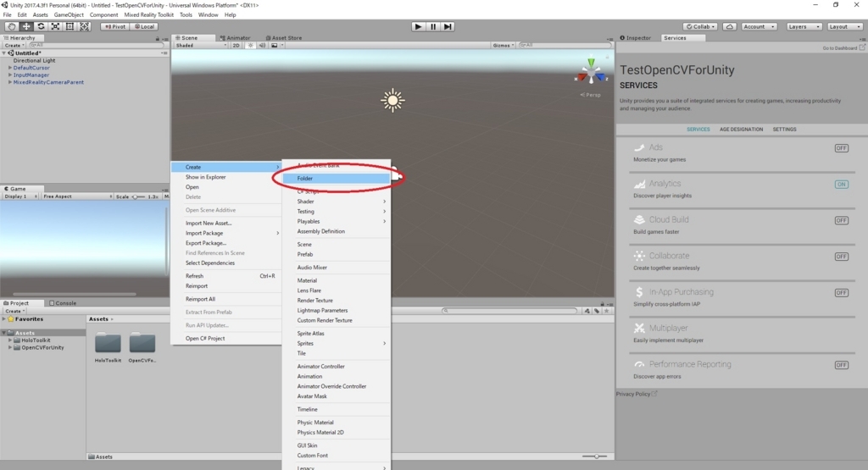Toggle scene effects image icon
This screenshot has height=470, width=868.
[274, 46]
